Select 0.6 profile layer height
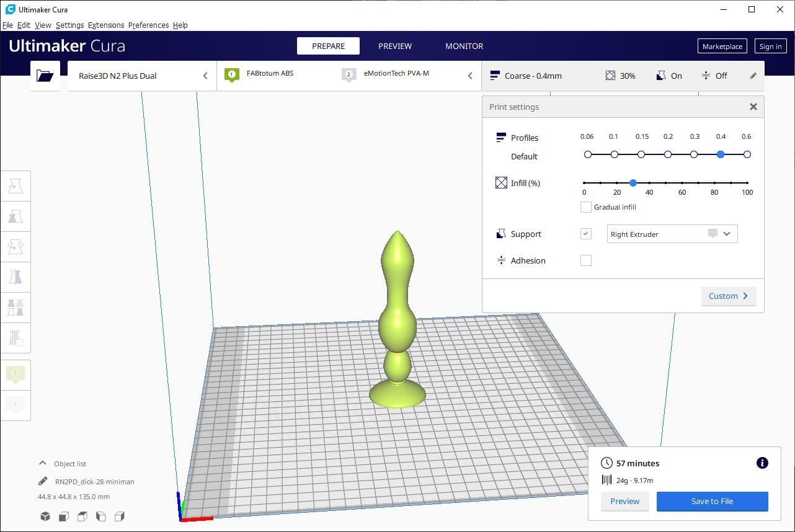Screen dimensions: 795x532 747,154
